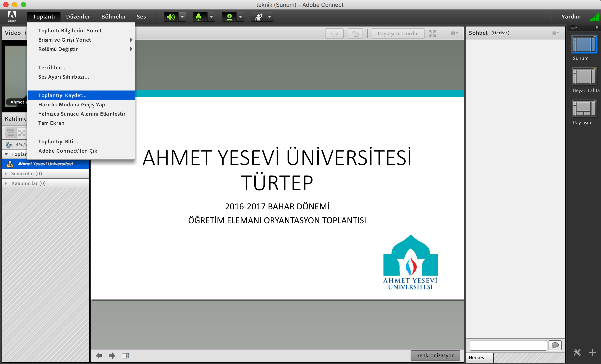This screenshot has width=601, height=364.
Task: Switch attendee list to breakout view icon
Action: [x=22, y=133]
